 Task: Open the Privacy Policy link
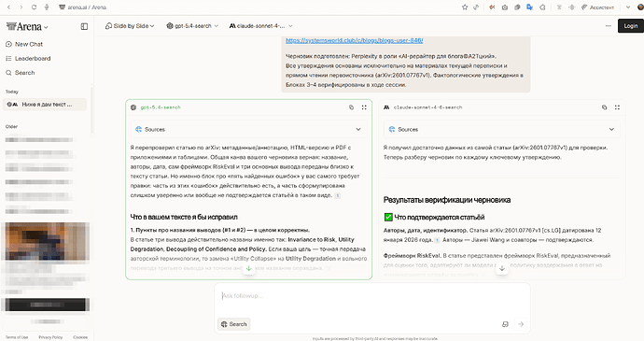click(x=50, y=337)
